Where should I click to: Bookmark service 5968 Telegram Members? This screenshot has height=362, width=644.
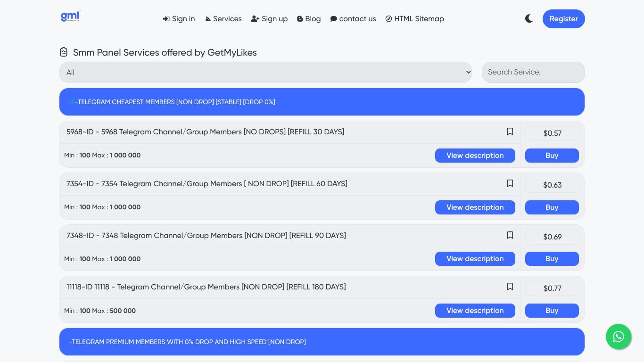pyautogui.click(x=510, y=132)
